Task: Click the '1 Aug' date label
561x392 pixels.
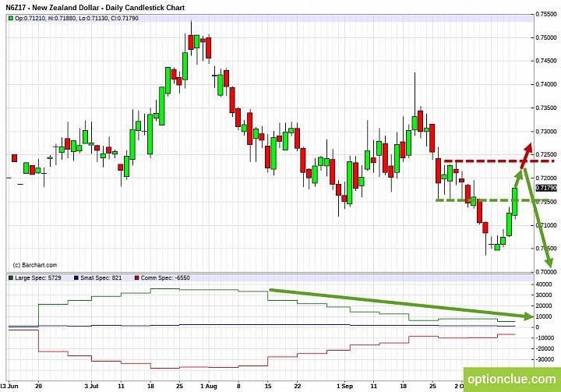Action: (x=209, y=387)
